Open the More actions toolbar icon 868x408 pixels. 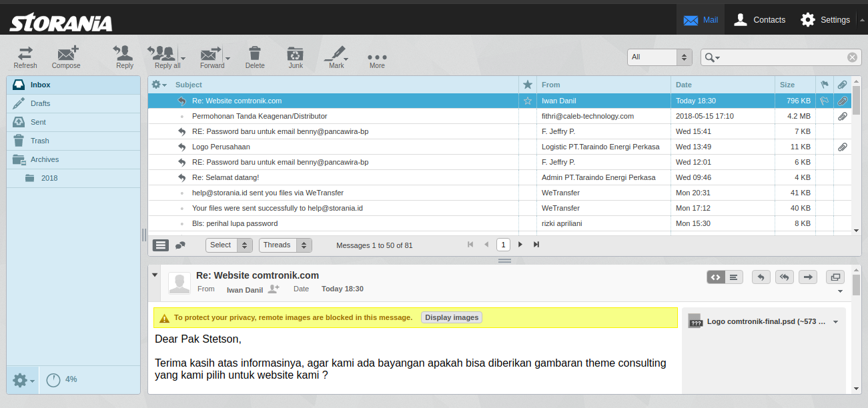(x=377, y=57)
